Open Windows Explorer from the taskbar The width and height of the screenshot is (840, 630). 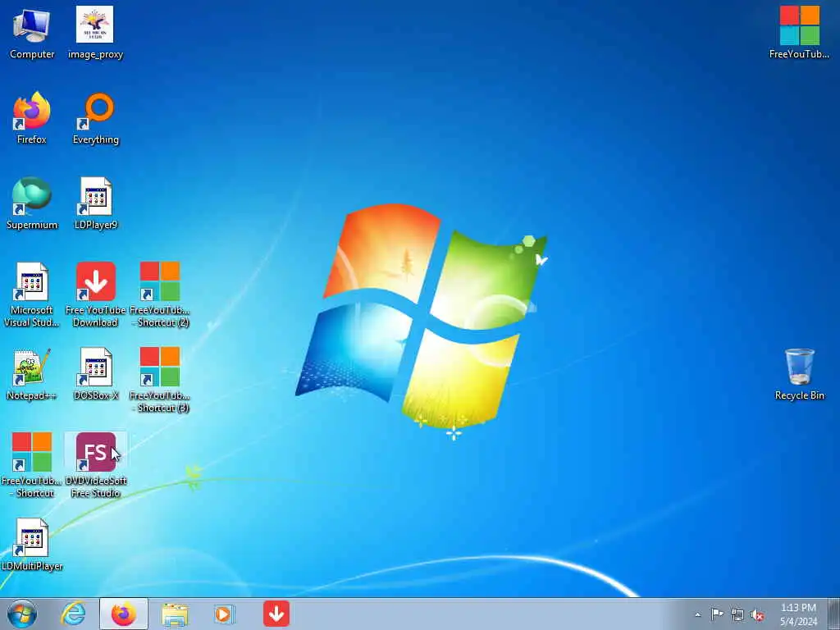click(175, 614)
